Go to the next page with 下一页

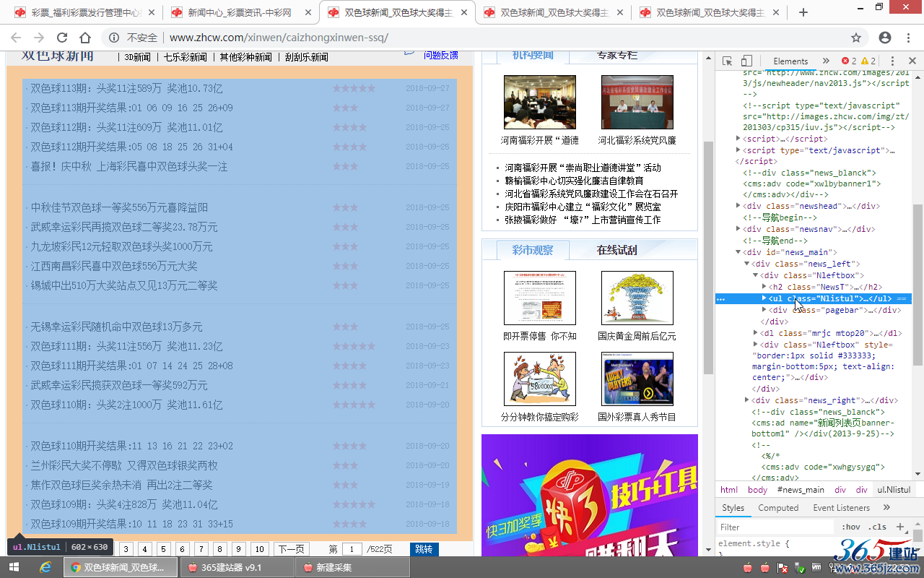[x=291, y=549]
